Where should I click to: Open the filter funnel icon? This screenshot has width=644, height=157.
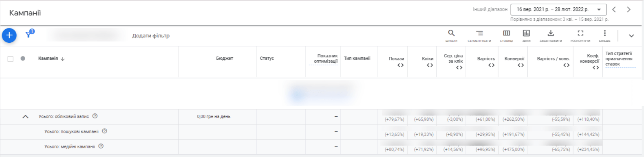[x=29, y=35]
